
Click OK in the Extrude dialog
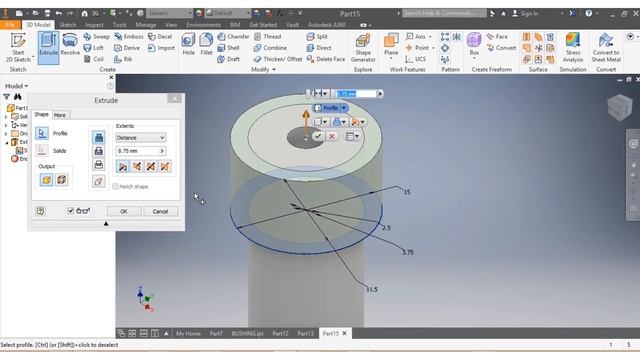(x=124, y=211)
